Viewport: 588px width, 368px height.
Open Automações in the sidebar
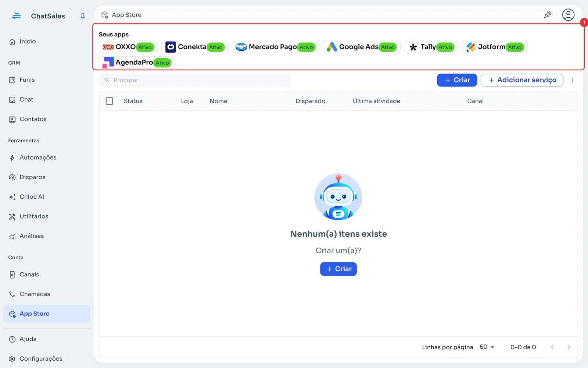[x=47, y=158]
